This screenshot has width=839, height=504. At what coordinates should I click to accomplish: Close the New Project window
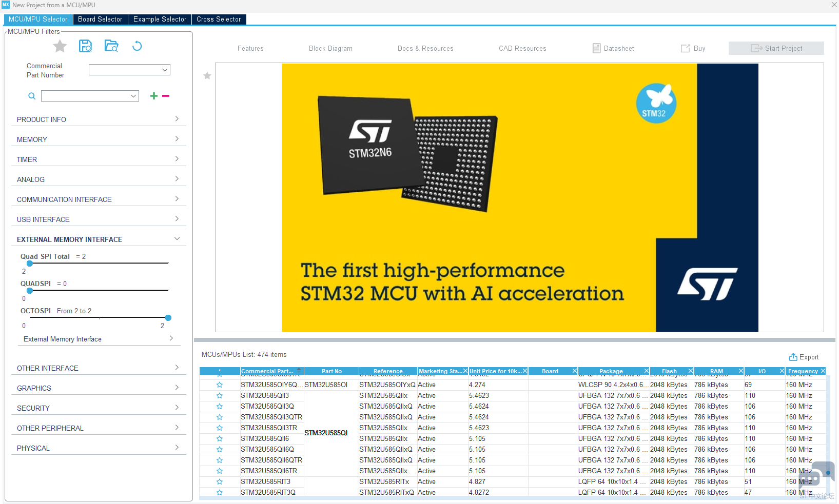point(834,5)
